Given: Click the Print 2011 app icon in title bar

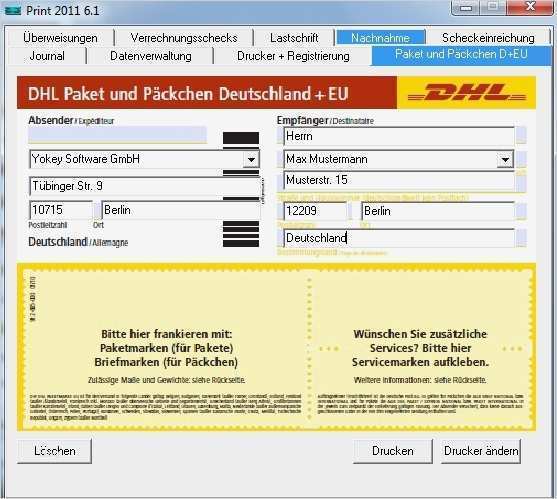Looking at the screenshot, I should tap(13, 11).
